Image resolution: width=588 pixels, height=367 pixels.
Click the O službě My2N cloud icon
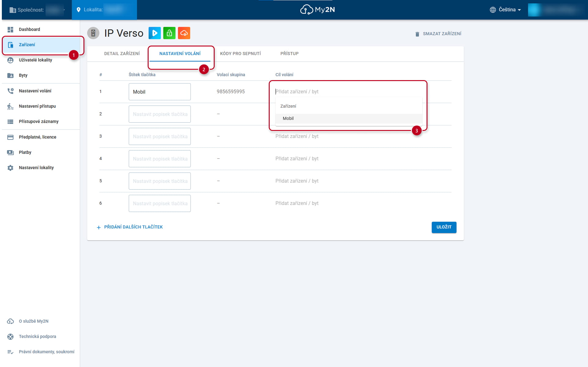[10, 321]
